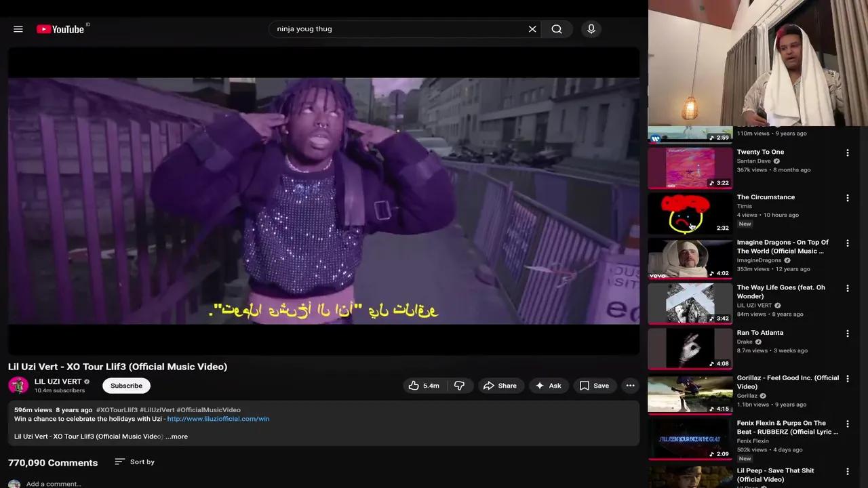868x488 pixels.
Task: Open options menu for Twenty To One
Action: coord(847,153)
